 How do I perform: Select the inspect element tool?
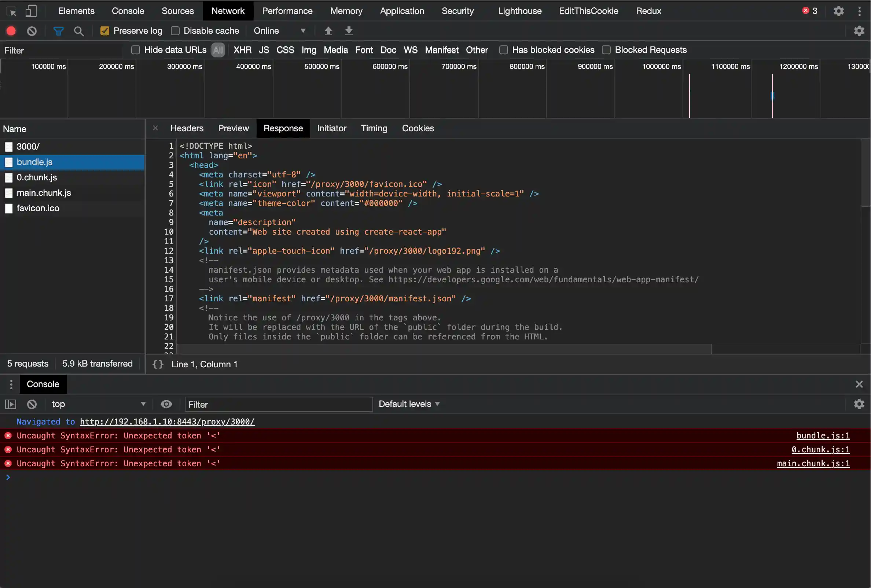coord(11,11)
